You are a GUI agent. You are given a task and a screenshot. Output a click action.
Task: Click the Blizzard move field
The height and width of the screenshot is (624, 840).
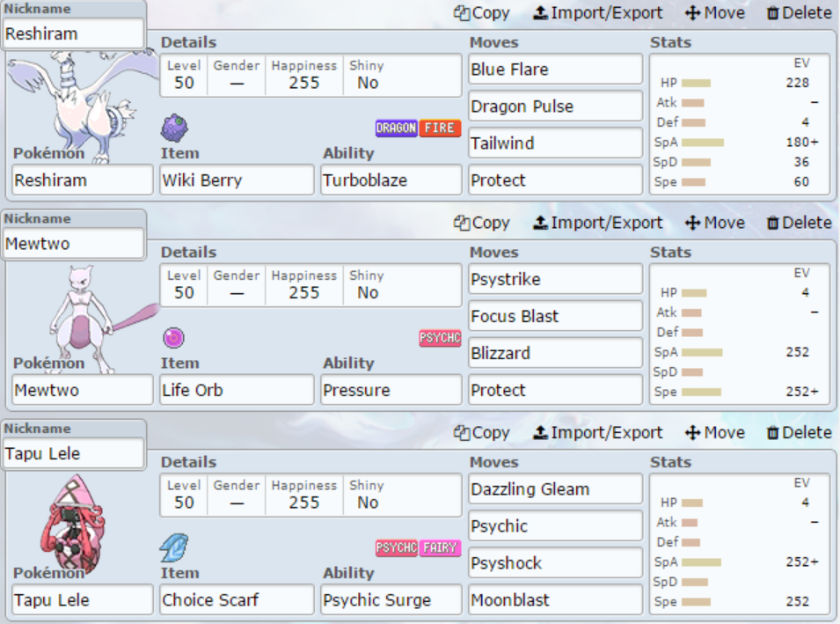click(556, 353)
